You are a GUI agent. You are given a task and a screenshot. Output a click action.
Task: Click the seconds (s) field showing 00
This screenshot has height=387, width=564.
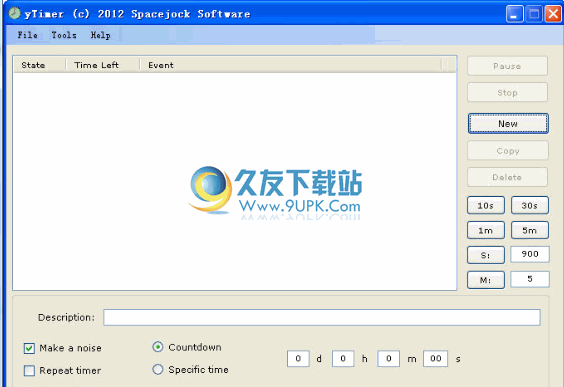pyautogui.click(x=436, y=359)
